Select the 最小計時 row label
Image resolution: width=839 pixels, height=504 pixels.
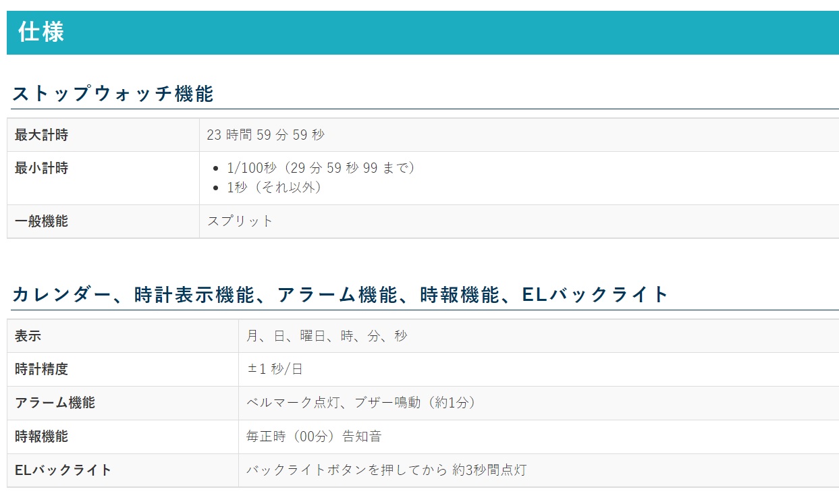pos(42,168)
